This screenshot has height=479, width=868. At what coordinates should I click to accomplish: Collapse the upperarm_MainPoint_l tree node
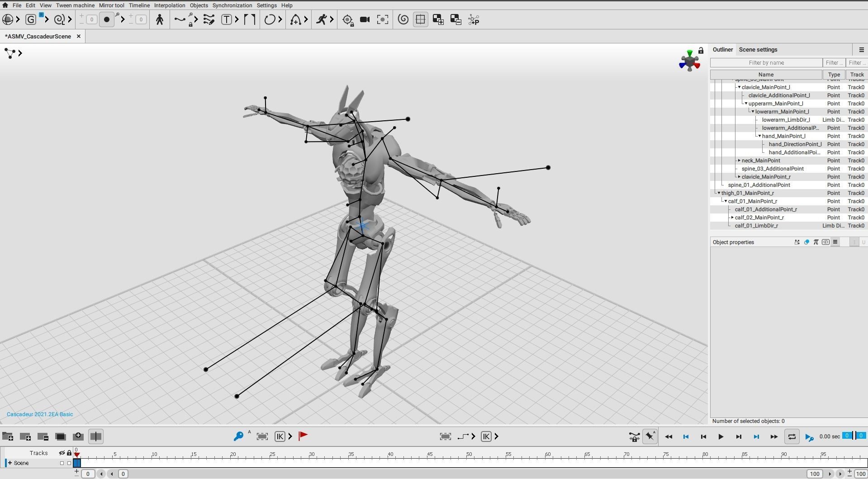point(746,104)
